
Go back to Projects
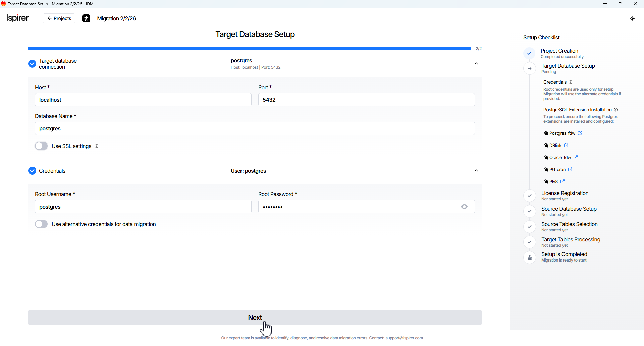click(59, 18)
